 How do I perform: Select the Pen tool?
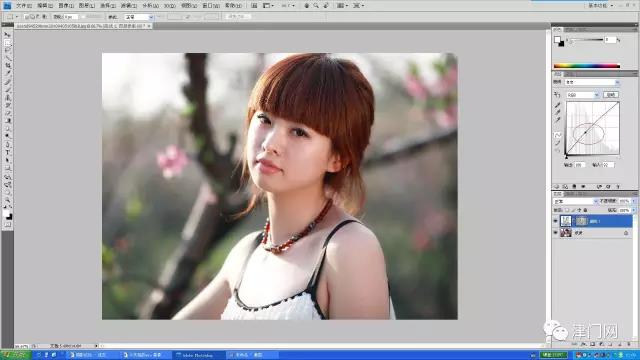point(7,144)
